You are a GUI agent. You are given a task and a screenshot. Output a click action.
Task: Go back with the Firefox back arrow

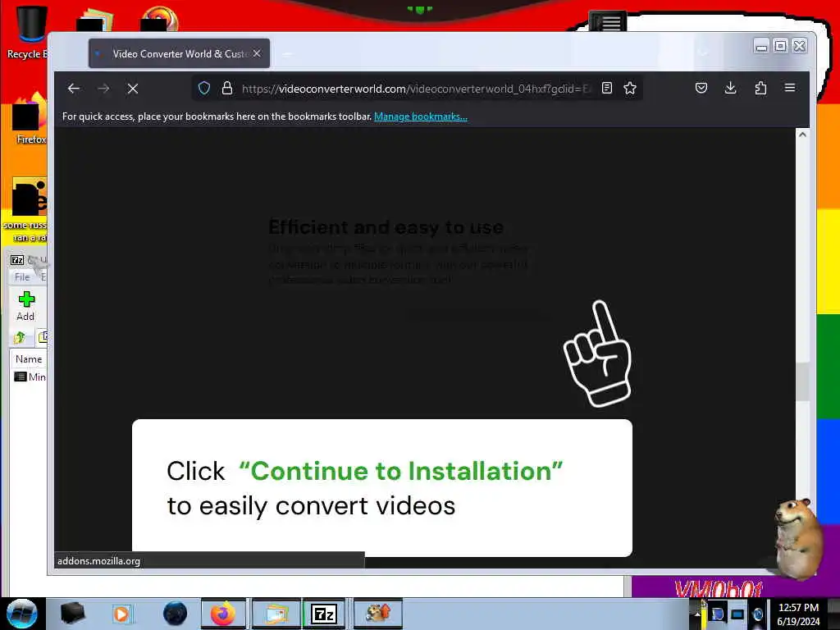[x=74, y=89]
